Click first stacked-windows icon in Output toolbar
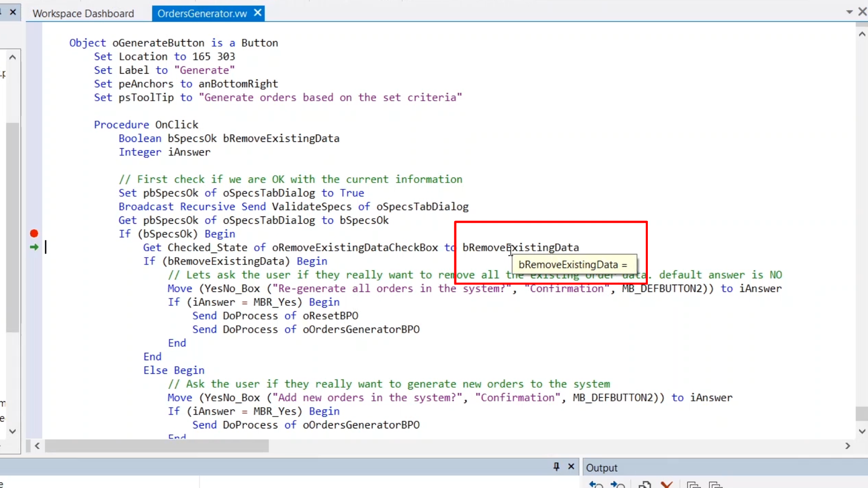 693,485
